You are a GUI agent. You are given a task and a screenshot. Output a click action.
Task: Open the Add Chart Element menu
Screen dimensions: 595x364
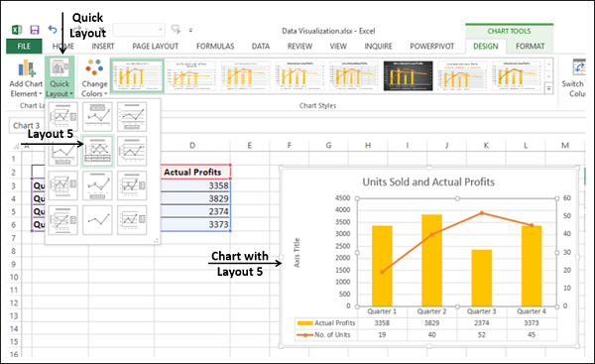[26, 78]
